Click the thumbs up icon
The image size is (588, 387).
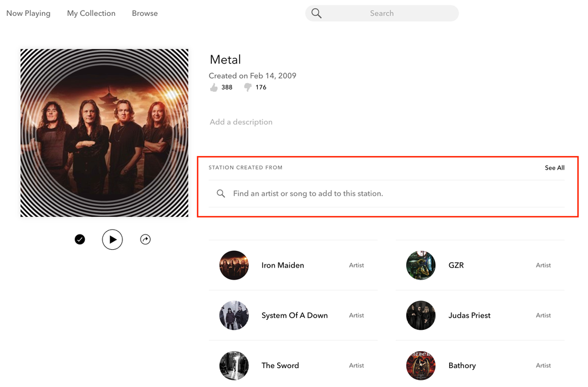coord(214,87)
